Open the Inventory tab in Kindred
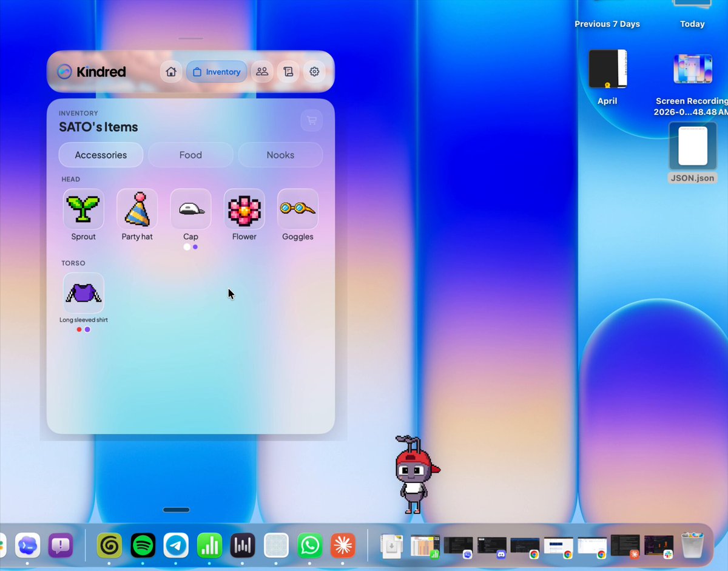 [x=217, y=72]
